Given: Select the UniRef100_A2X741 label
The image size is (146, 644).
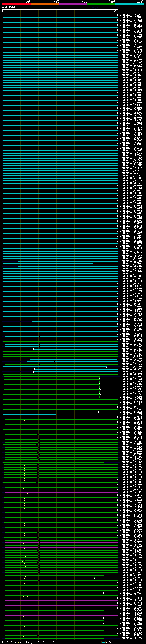Looking at the screenshot, I should pos(131,306).
